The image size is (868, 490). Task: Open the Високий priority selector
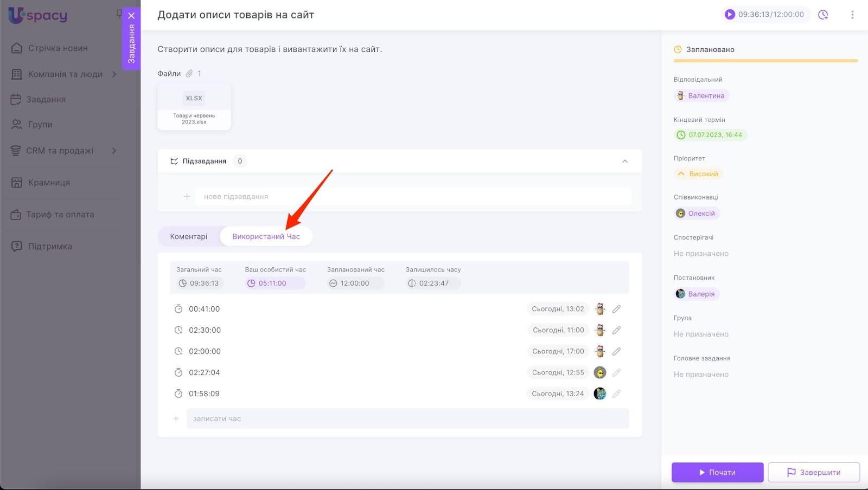[x=699, y=174]
